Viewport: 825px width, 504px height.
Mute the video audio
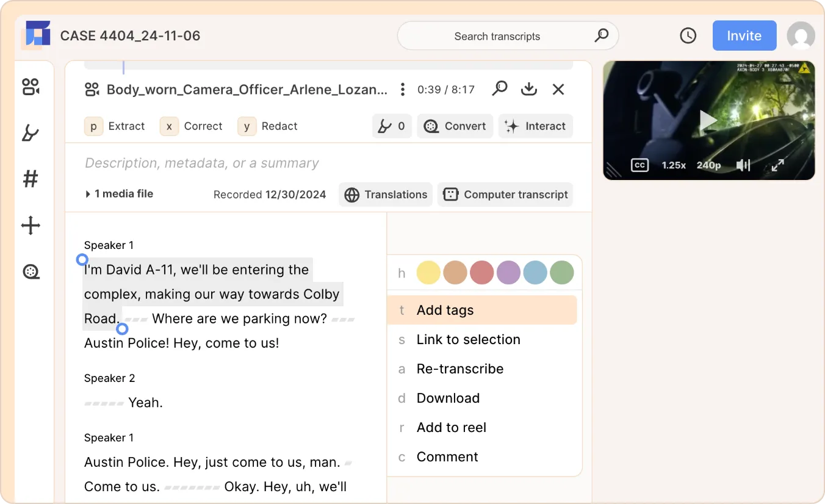(x=743, y=165)
